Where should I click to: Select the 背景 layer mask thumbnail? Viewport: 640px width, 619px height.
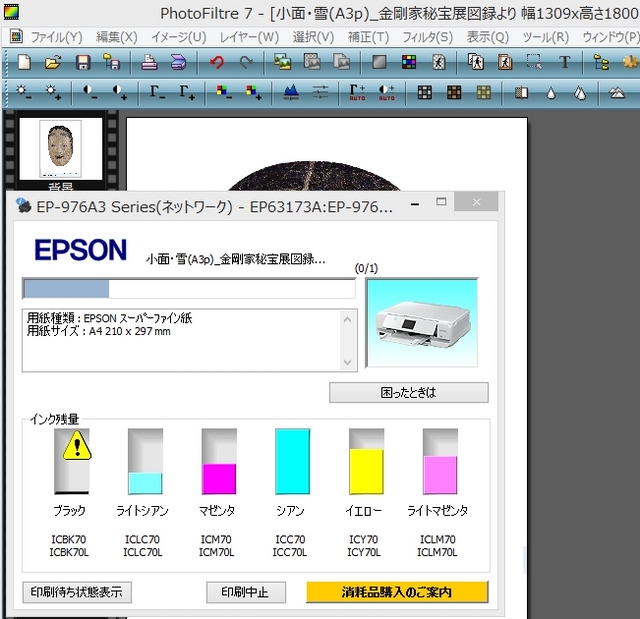click(x=60, y=149)
